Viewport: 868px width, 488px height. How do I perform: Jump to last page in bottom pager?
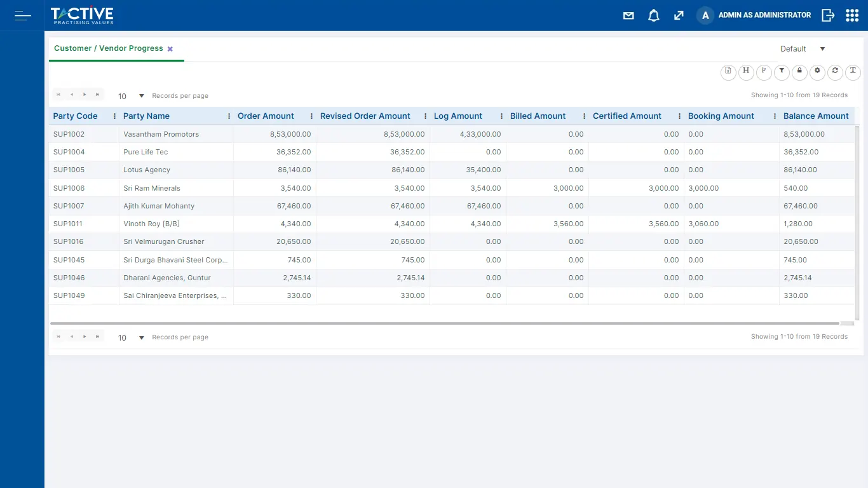click(x=97, y=336)
